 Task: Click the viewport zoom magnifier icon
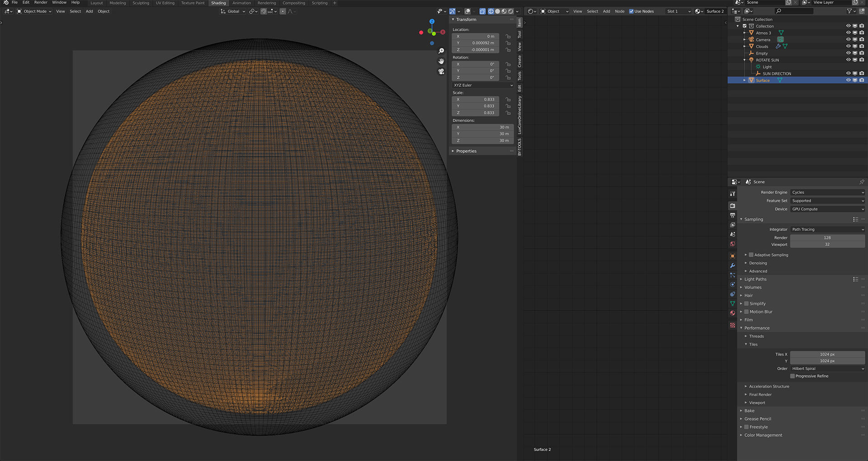pos(441,51)
